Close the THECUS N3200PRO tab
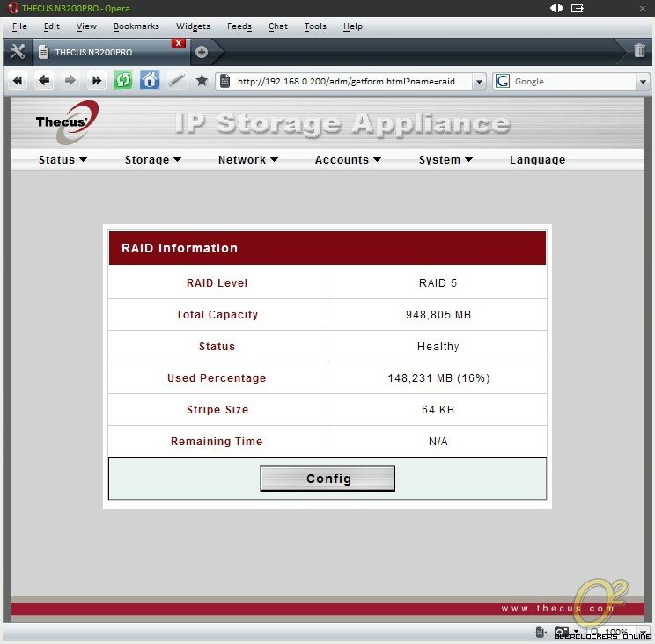 (x=179, y=43)
